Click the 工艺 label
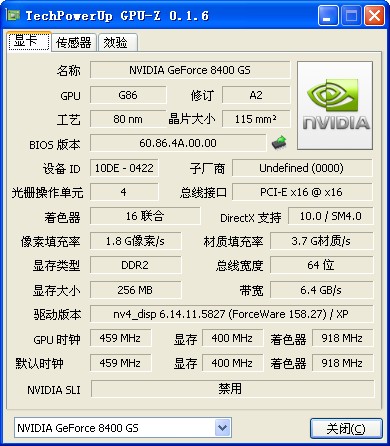 pos(69,120)
